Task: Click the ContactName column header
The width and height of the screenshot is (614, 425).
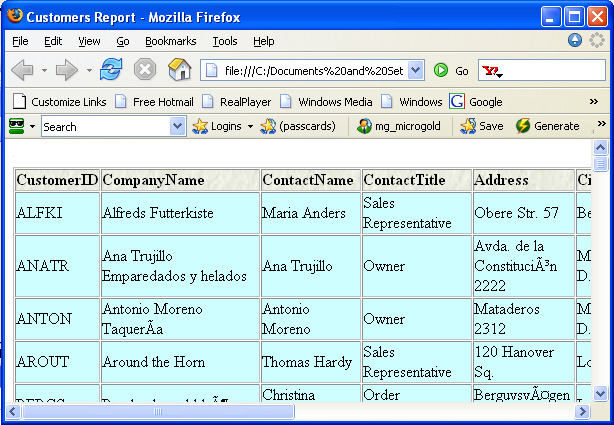Action: 311,180
